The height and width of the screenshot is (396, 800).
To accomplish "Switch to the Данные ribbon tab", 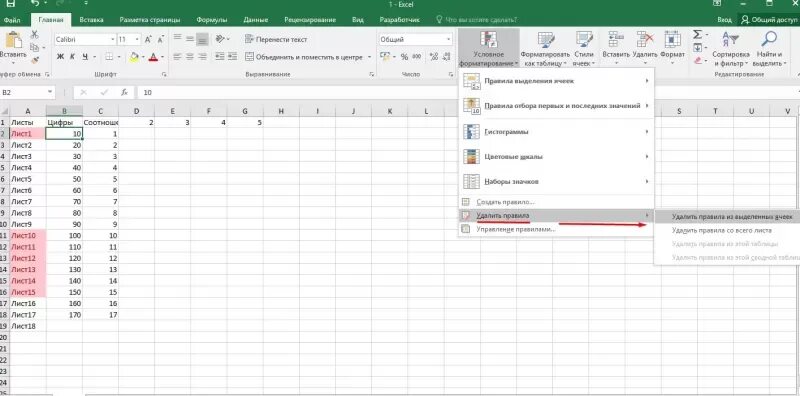I will pyautogui.click(x=256, y=20).
